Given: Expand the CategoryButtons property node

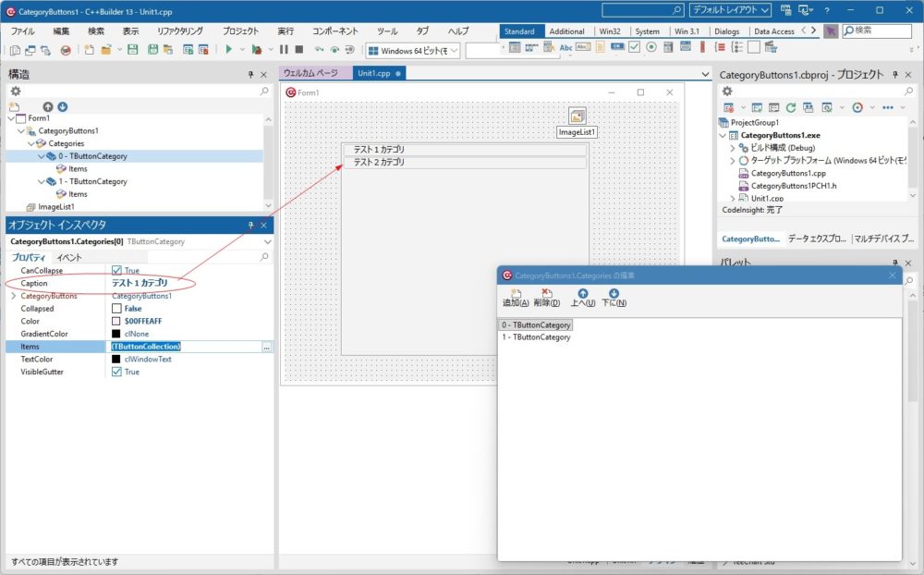Looking at the screenshot, I should (x=13, y=296).
